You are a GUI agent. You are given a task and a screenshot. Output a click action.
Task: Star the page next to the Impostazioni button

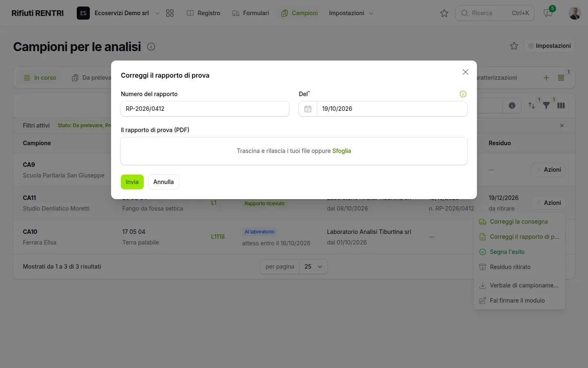(x=514, y=46)
